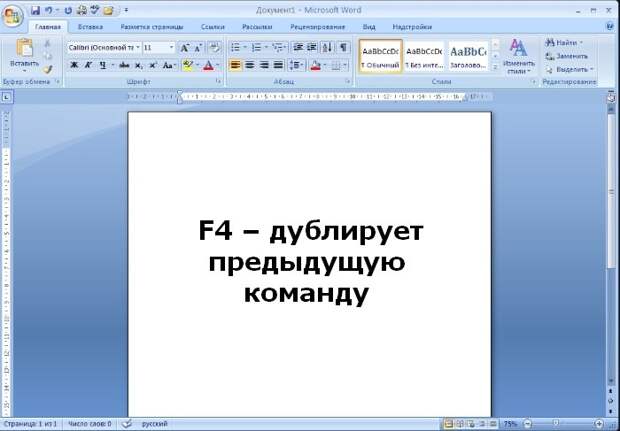620x431 pixels.
Task: Click the bulleted list icon
Action: pyautogui.click(x=236, y=47)
